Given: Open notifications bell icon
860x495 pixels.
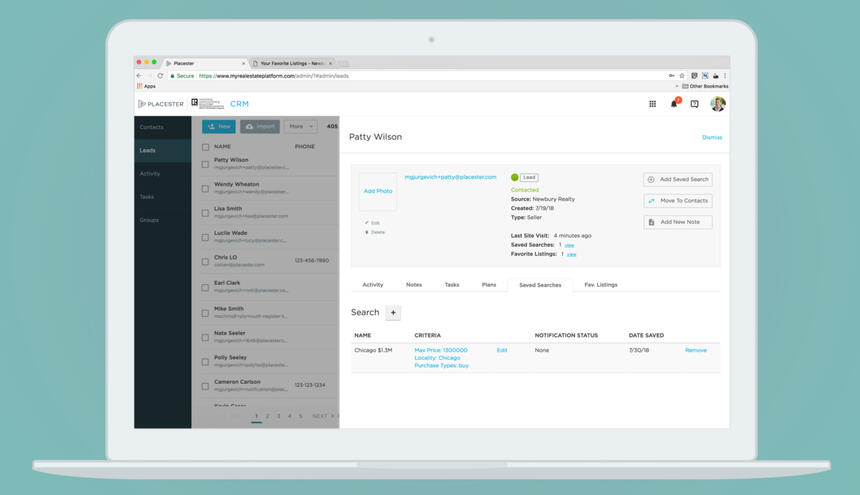Looking at the screenshot, I should (x=674, y=104).
